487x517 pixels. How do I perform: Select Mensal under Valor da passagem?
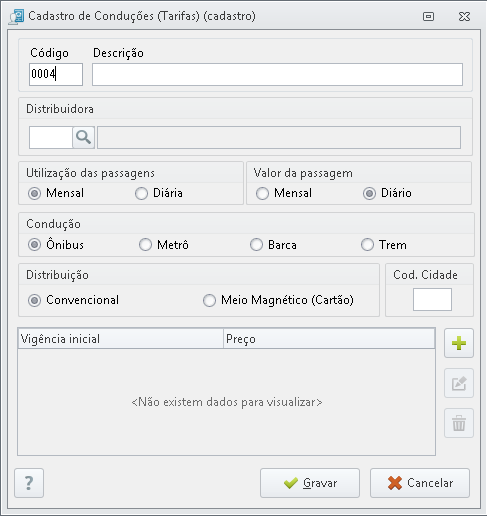pyautogui.click(x=284, y=193)
